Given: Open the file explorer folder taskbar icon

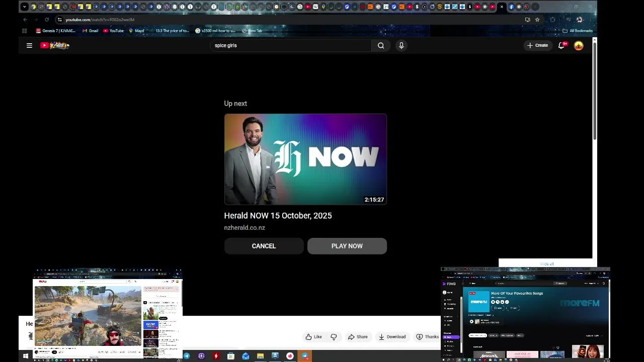Looking at the screenshot, I should pyautogui.click(x=260, y=356).
